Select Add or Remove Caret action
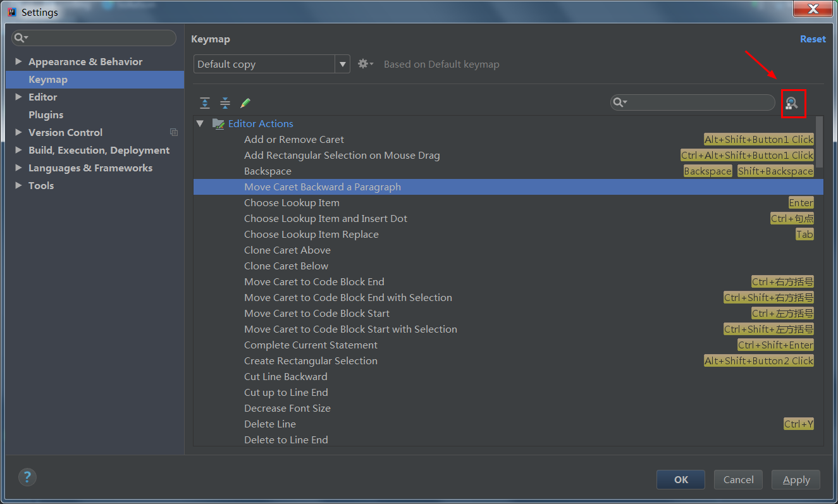This screenshot has width=838, height=504. tap(294, 139)
